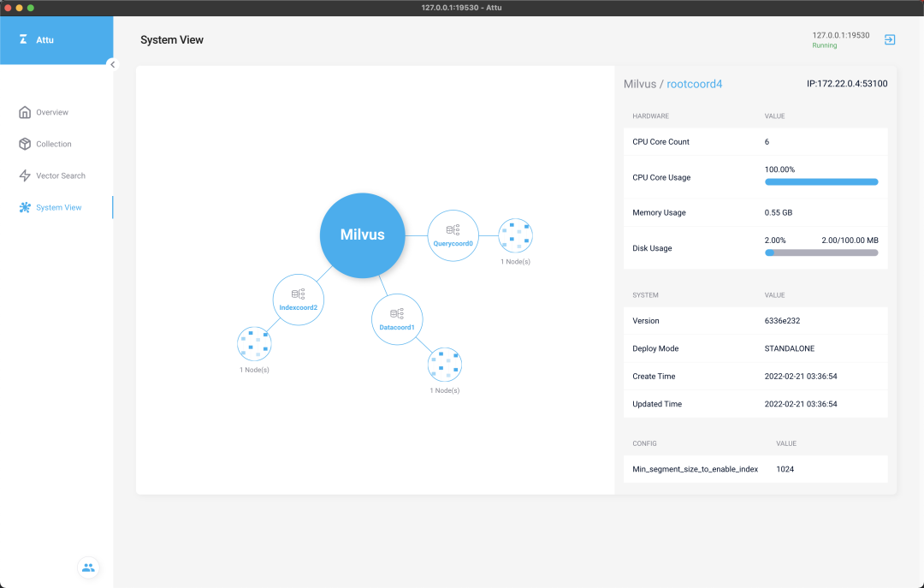Click the Overview home icon
The width and height of the screenshot is (924, 588).
25,112
